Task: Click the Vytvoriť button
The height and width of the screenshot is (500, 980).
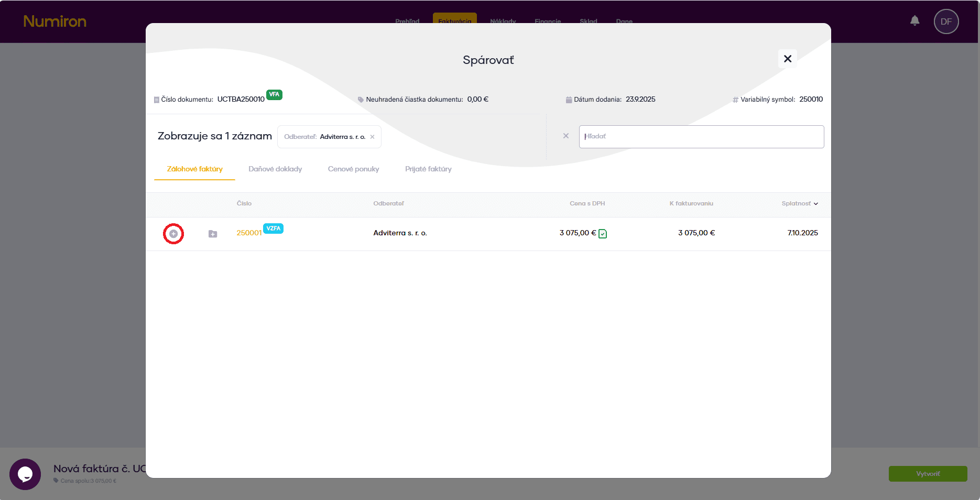Action: coord(928,474)
